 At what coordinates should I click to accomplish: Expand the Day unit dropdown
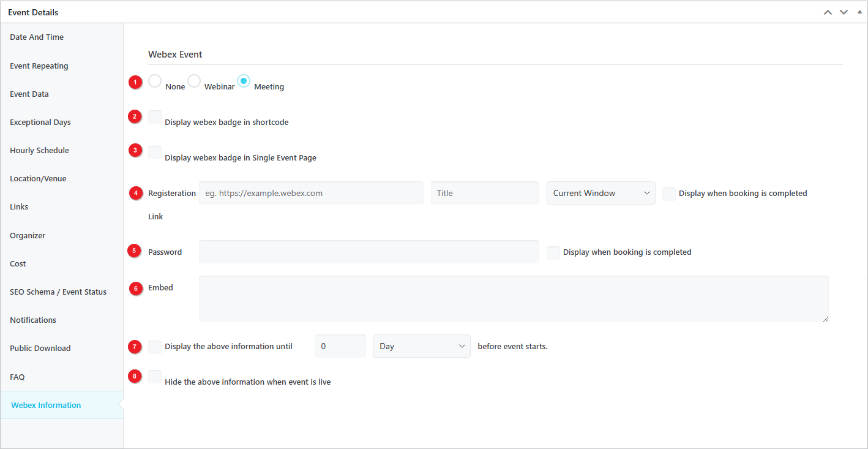421,346
